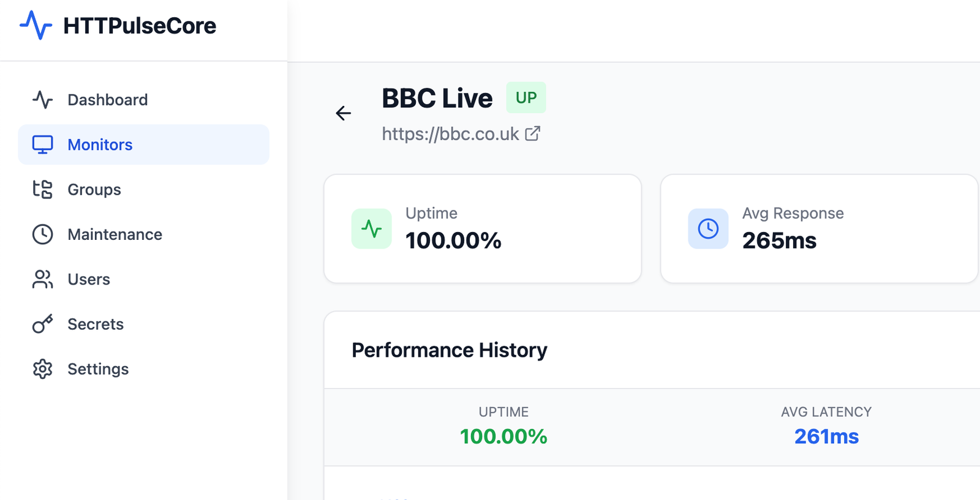The width and height of the screenshot is (980, 500).
Task: Click the Settings gear icon
Action: pos(42,369)
